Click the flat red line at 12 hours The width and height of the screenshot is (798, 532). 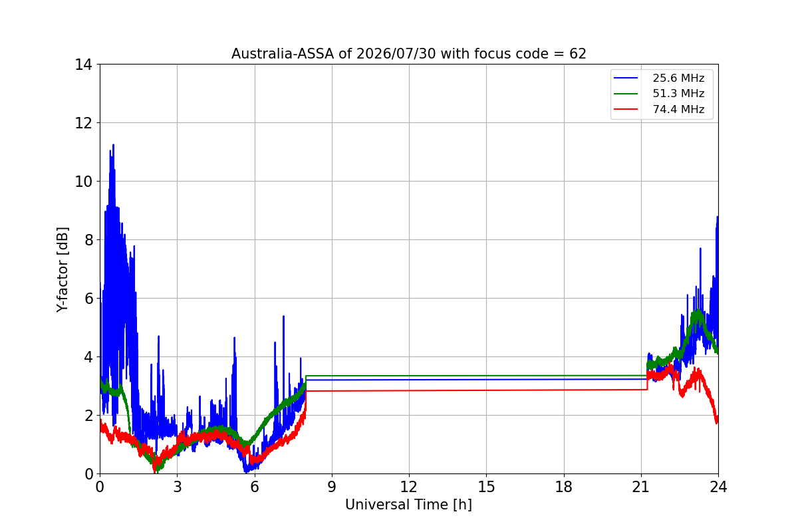[409, 390]
